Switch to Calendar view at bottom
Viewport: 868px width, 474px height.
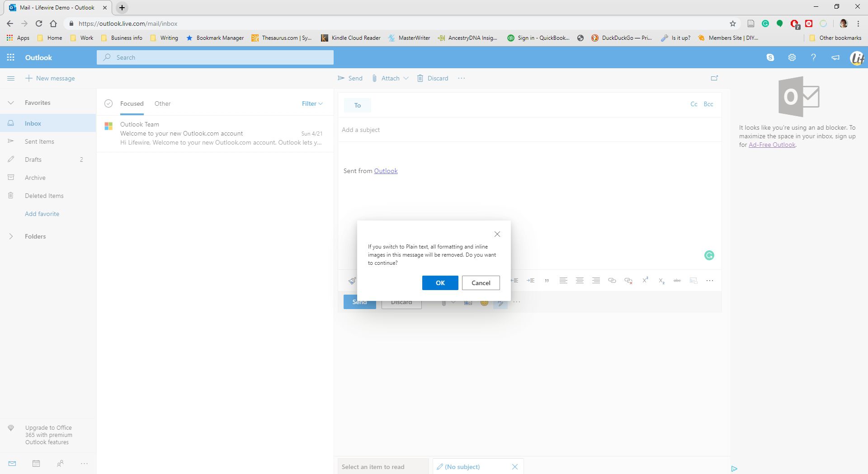pos(36,463)
